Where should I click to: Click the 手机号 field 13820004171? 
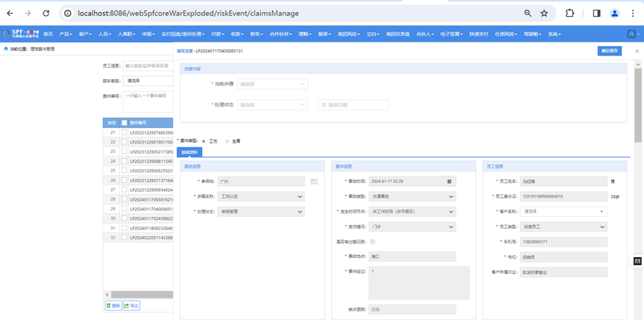[563, 242]
